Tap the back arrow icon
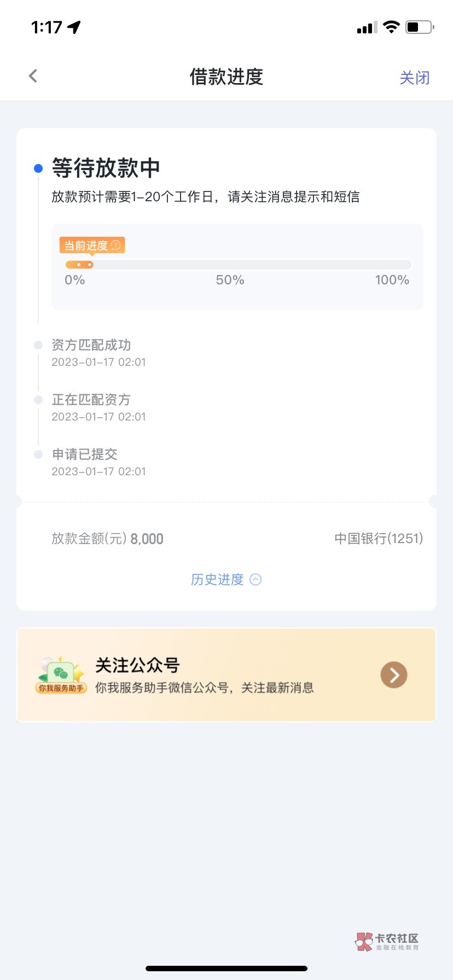The image size is (453, 980). (x=33, y=76)
